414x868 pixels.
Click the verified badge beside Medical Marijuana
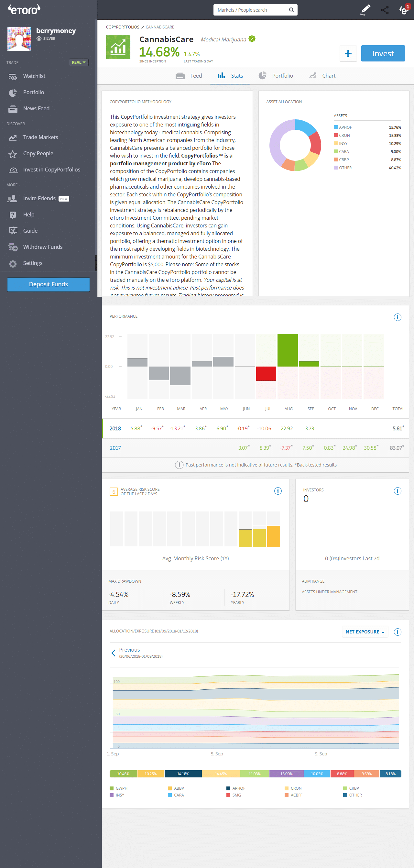[252, 39]
